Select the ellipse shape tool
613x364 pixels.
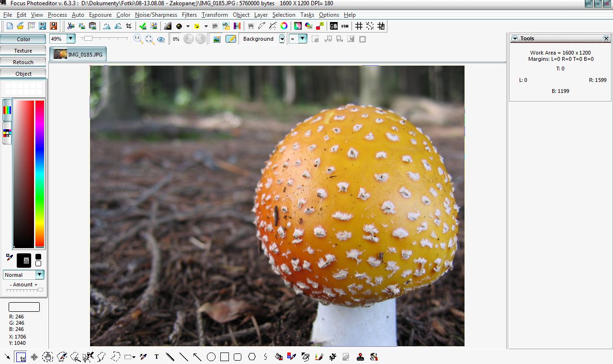[x=211, y=357]
